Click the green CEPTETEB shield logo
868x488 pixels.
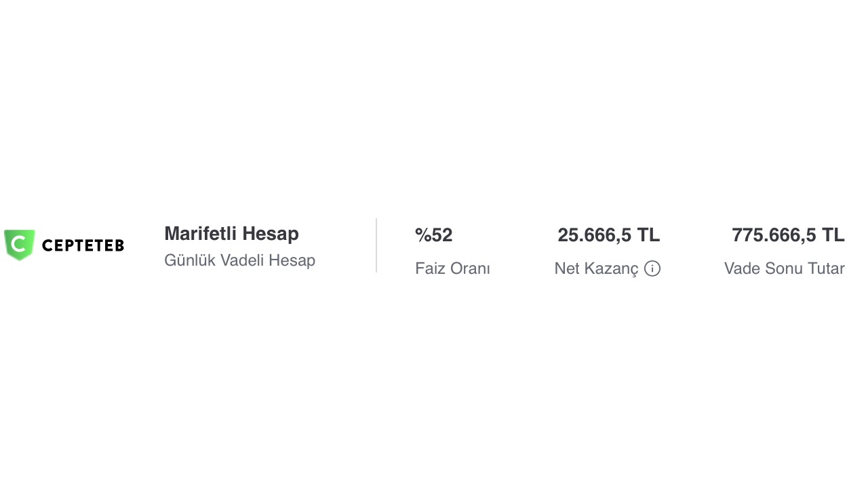click(19, 245)
